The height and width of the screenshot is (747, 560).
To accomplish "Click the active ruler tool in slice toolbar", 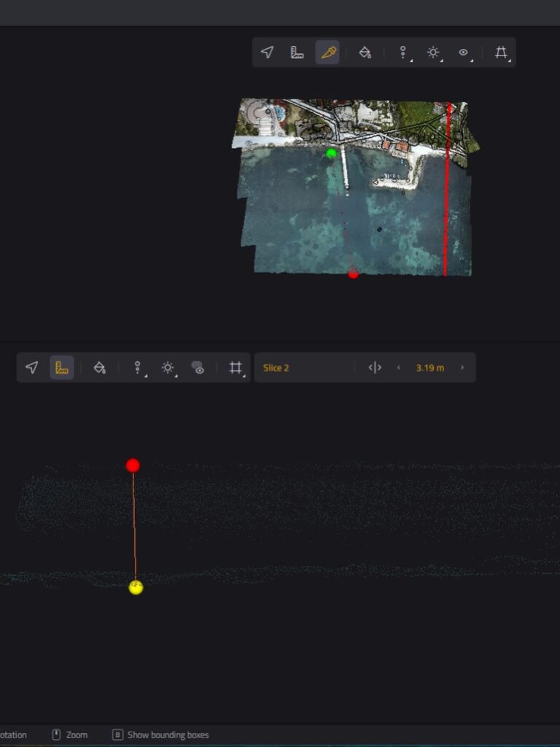I will pos(62,368).
